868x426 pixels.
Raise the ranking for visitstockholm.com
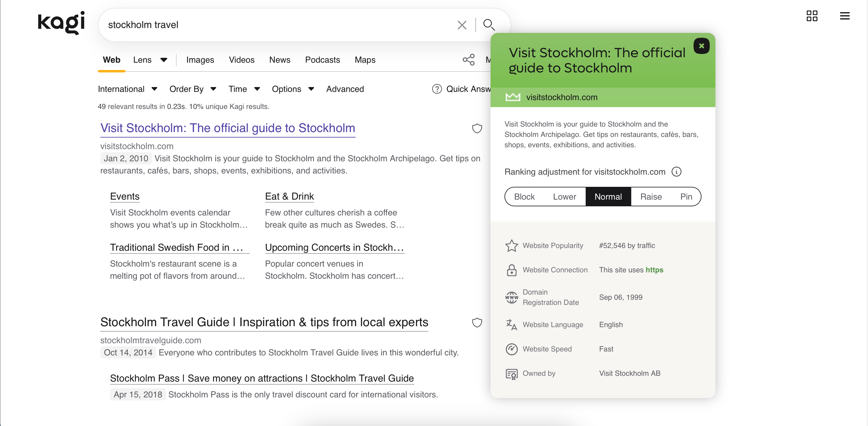[x=651, y=197]
